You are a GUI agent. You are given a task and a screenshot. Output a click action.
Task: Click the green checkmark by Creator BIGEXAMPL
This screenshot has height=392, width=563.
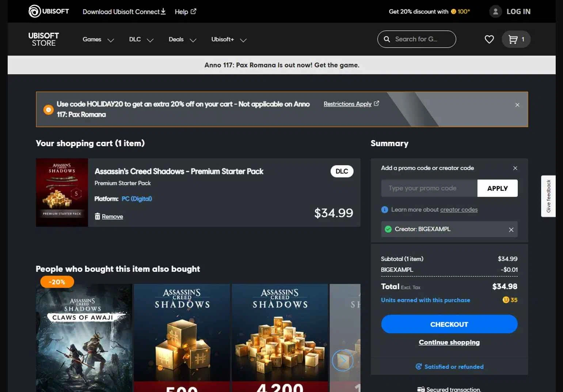point(388,229)
